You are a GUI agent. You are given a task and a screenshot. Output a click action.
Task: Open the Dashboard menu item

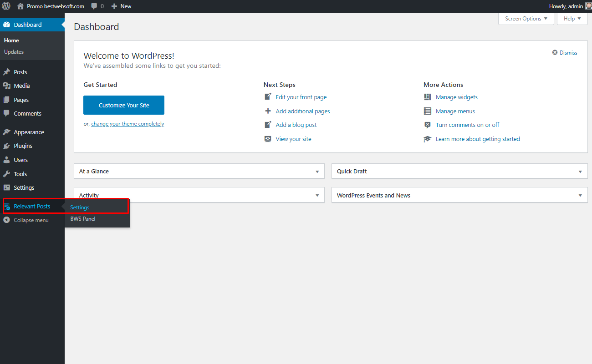[32, 25]
